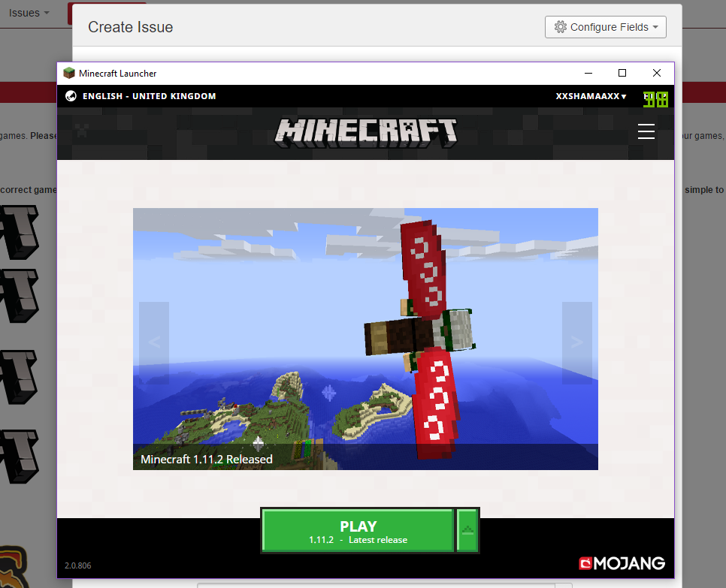
Task: Open the Minecraft 1.11.2 Released news image
Action: [x=365, y=339]
